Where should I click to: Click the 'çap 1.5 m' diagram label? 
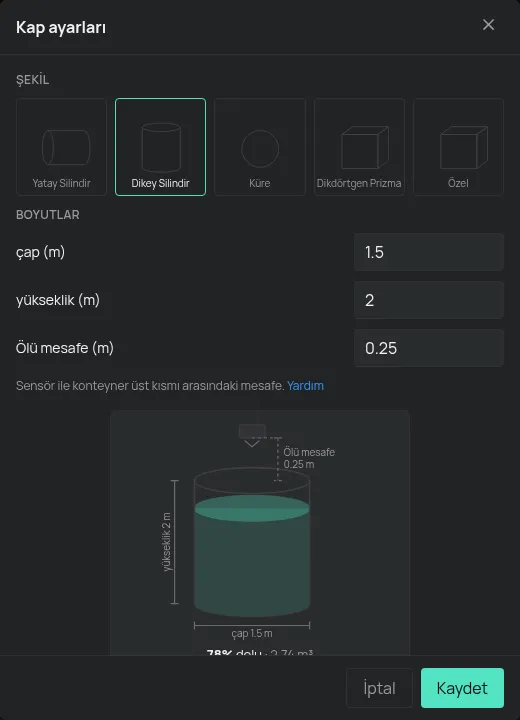pos(252,634)
